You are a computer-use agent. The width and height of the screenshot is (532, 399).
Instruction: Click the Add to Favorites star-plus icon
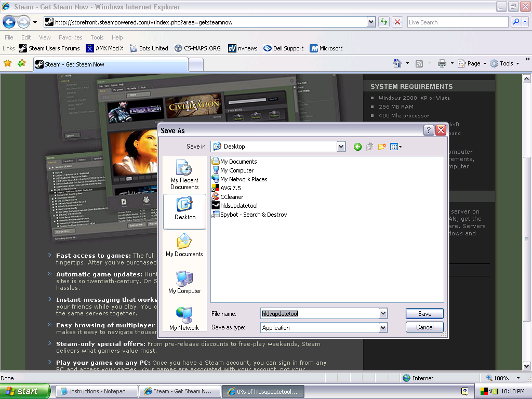pyautogui.click(x=22, y=63)
